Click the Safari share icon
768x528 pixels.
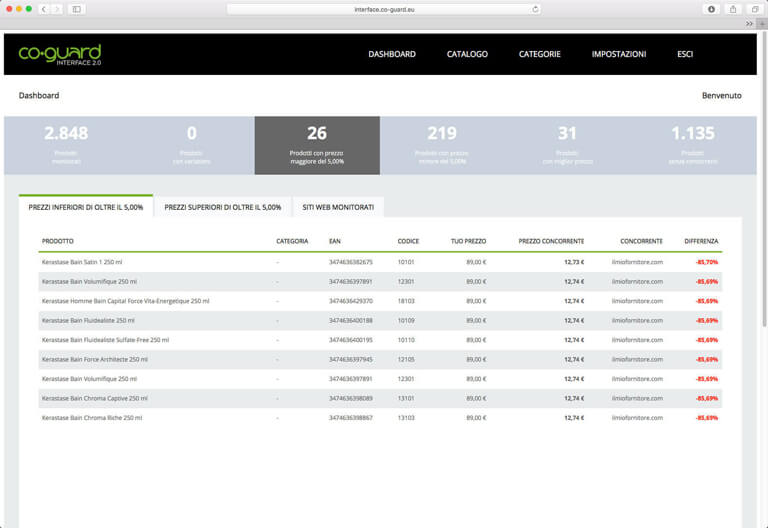point(733,9)
